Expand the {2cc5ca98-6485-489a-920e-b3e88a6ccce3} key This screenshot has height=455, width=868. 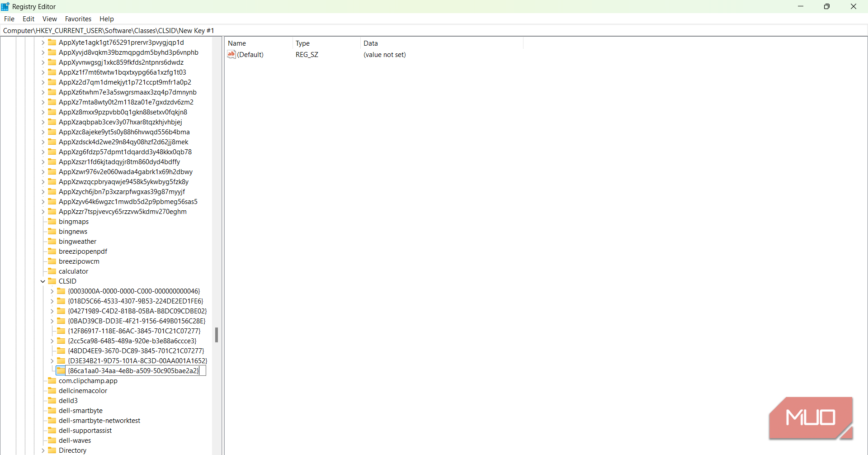[52, 341]
